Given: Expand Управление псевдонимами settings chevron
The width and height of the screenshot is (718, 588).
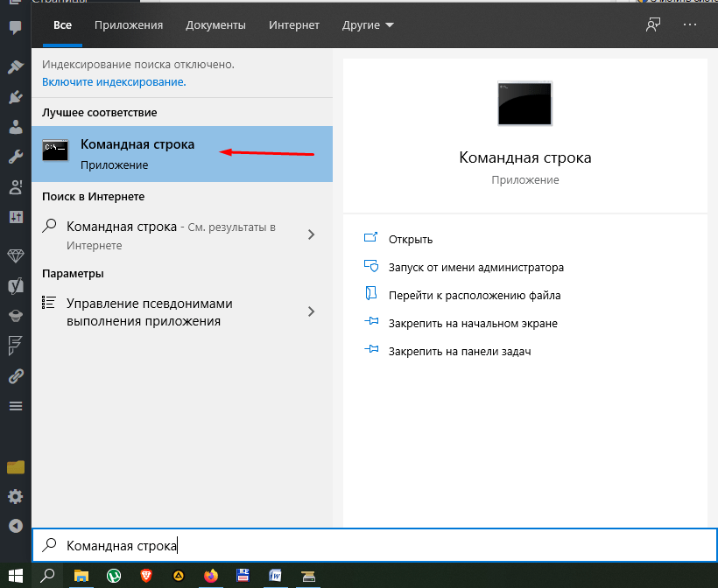Looking at the screenshot, I should tap(312, 311).
